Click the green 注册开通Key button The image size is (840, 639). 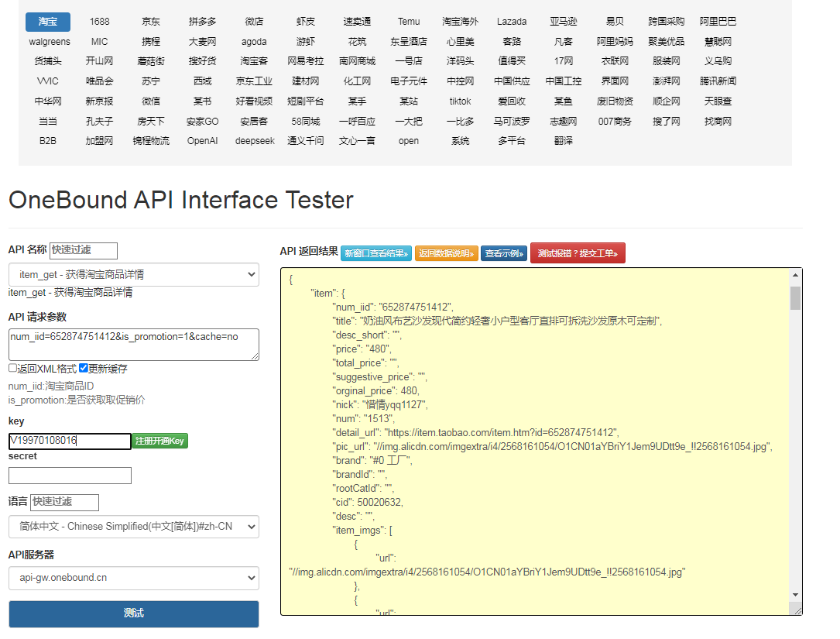[159, 441]
